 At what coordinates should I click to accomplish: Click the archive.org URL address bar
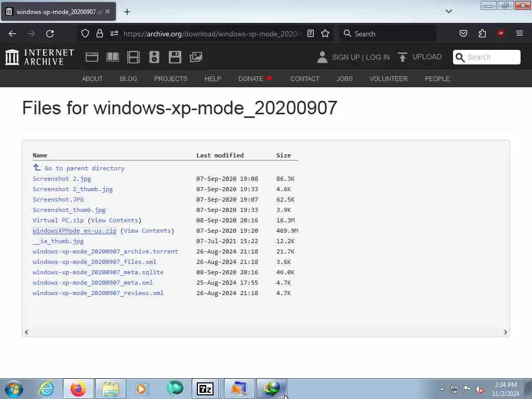pos(212,34)
